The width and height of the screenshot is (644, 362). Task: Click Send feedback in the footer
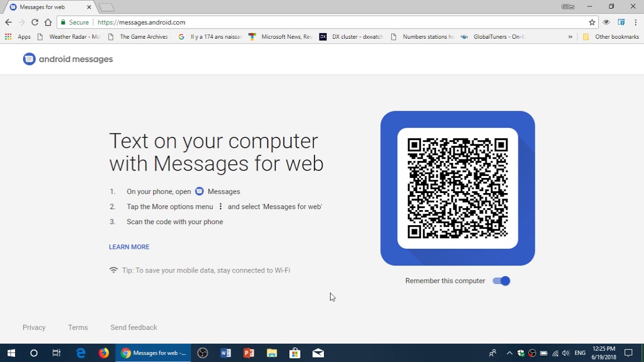coord(134,327)
